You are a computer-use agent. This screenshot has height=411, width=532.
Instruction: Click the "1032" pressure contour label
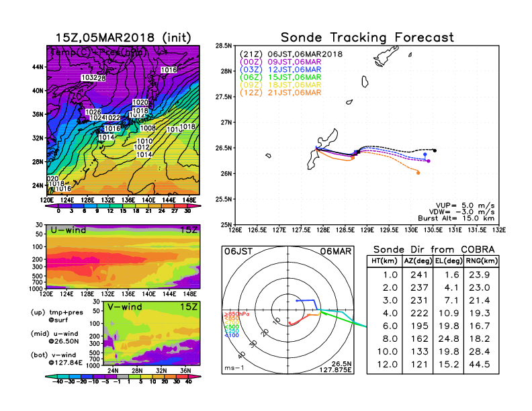[89, 78]
